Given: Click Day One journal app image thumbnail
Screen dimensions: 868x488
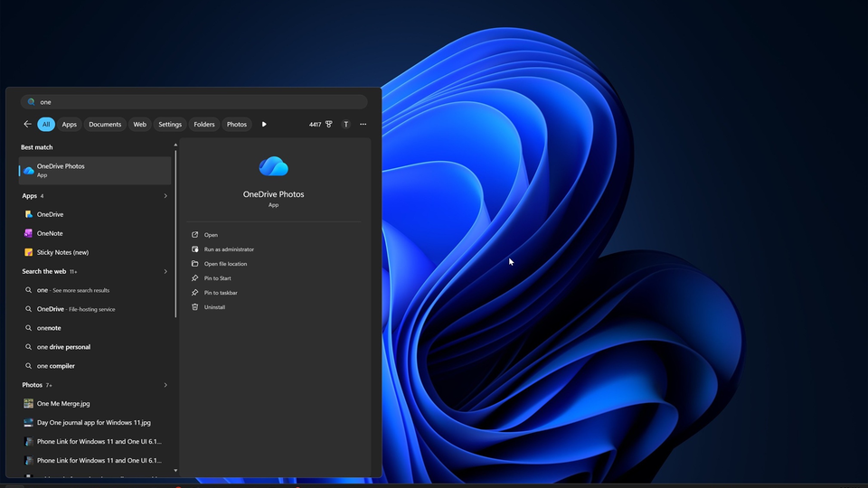Looking at the screenshot, I should pyautogui.click(x=28, y=422).
